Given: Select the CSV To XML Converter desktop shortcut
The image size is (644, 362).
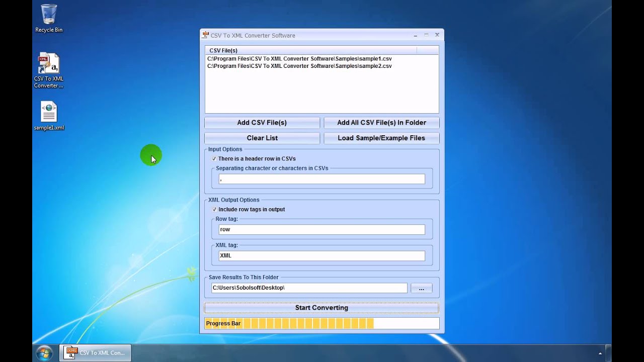Looking at the screenshot, I should (49, 70).
